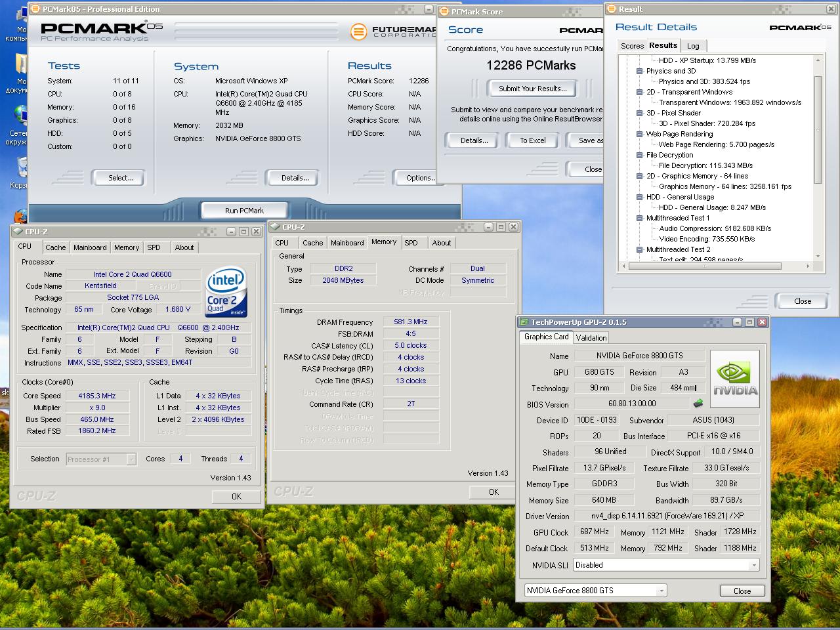This screenshot has width=840, height=630.
Task: Click the Driver Version field in GPU-Z
Action: pos(667,516)
